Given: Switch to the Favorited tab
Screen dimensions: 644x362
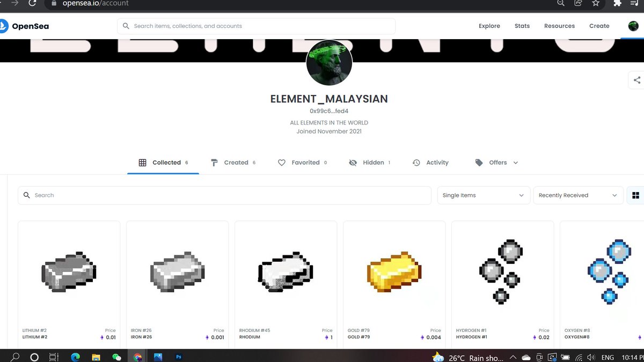Looking at the screenshot, I should (302, 162).
